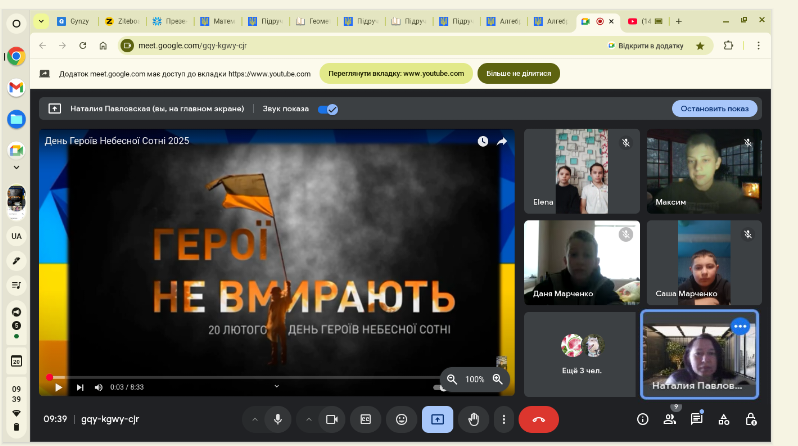The width and height of the screenshot is (798, 446).
Task: Switch UA keyboard layout
Action: pos(16,236)
